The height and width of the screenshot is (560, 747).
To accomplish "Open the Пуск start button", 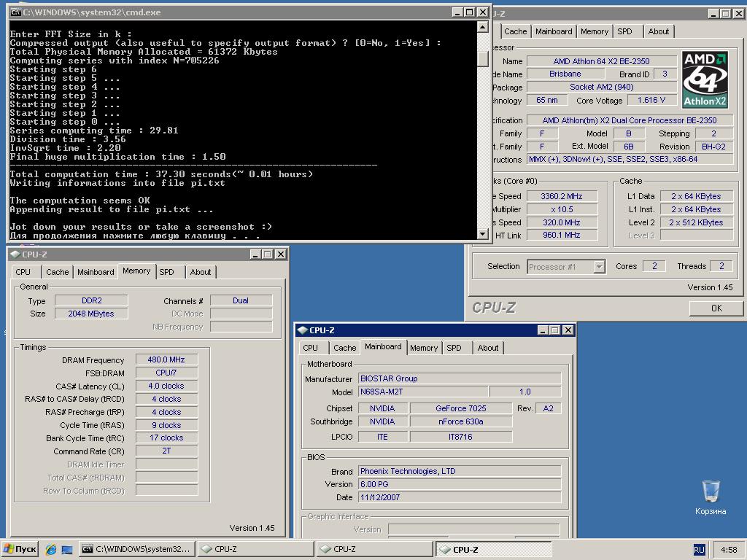I will tap(20, 550).
